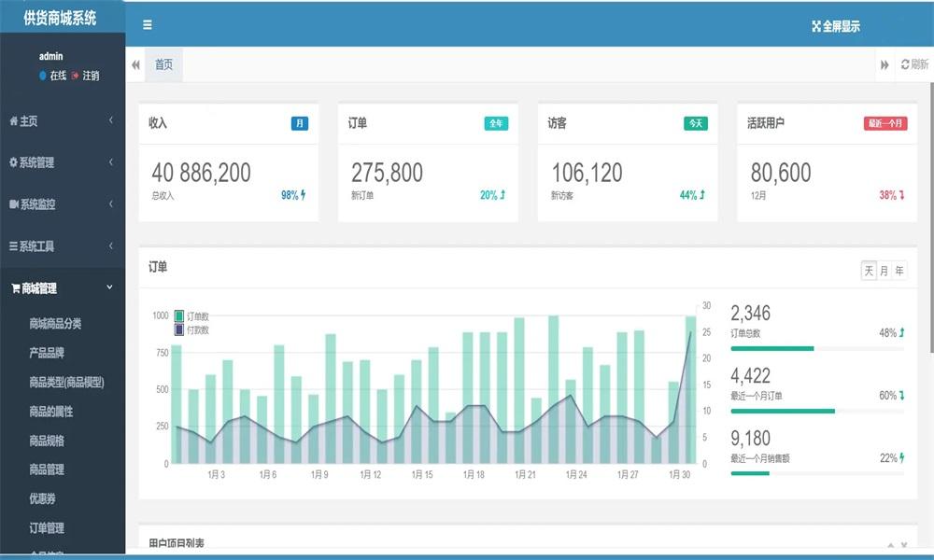Open 商品的属性 submenu item

point(51,412)
